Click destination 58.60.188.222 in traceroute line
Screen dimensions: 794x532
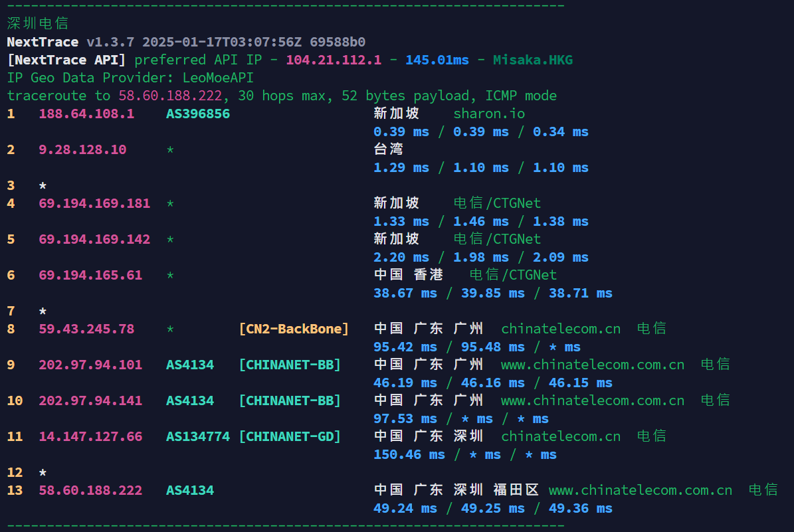(170, 96)
